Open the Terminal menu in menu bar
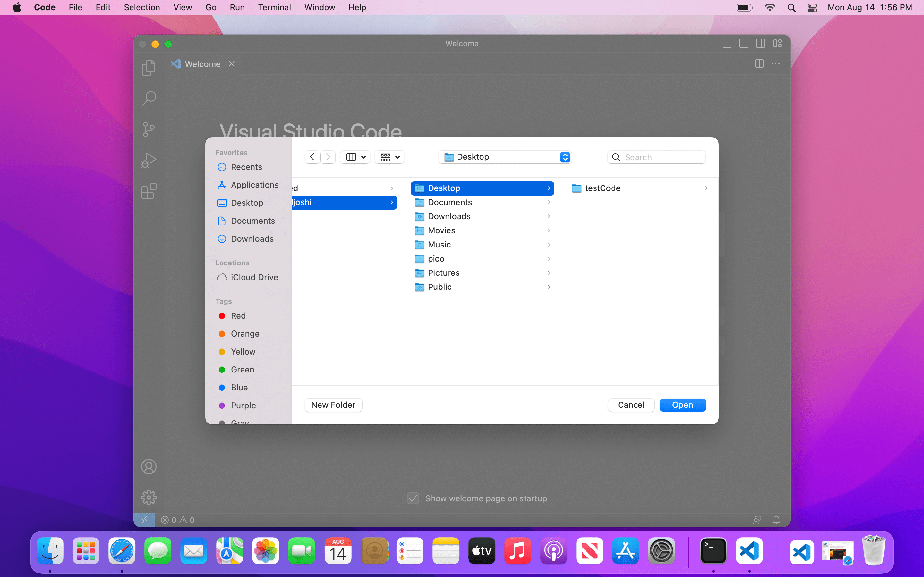This screenshot has width=924, height=577. click(274, 7)
